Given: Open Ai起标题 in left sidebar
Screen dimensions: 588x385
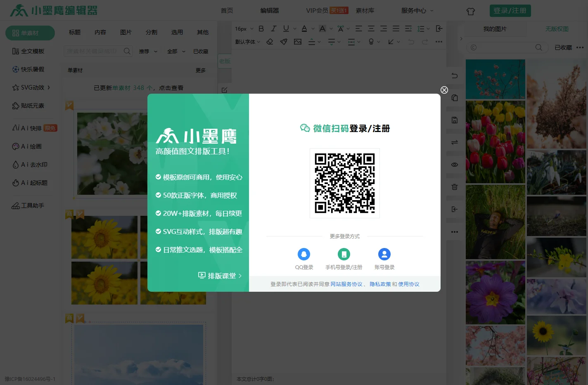Looking at the screenshot, I should pyautogui.click(x=30, y=183).
